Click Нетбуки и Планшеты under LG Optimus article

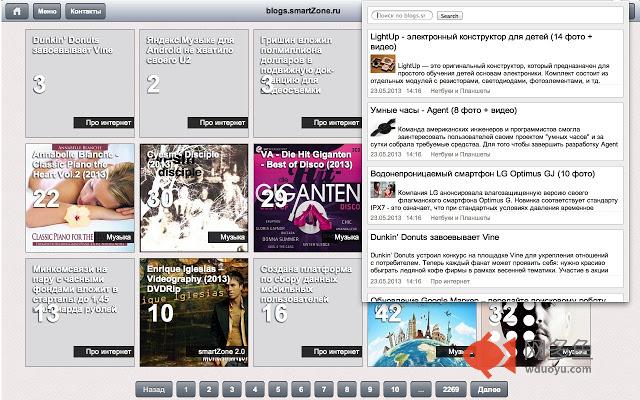(x=460, y=218)
